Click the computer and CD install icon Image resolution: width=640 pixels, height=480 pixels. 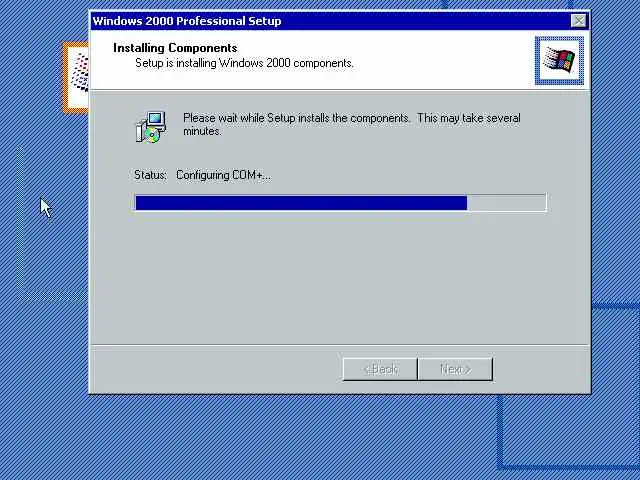(151, 127)
